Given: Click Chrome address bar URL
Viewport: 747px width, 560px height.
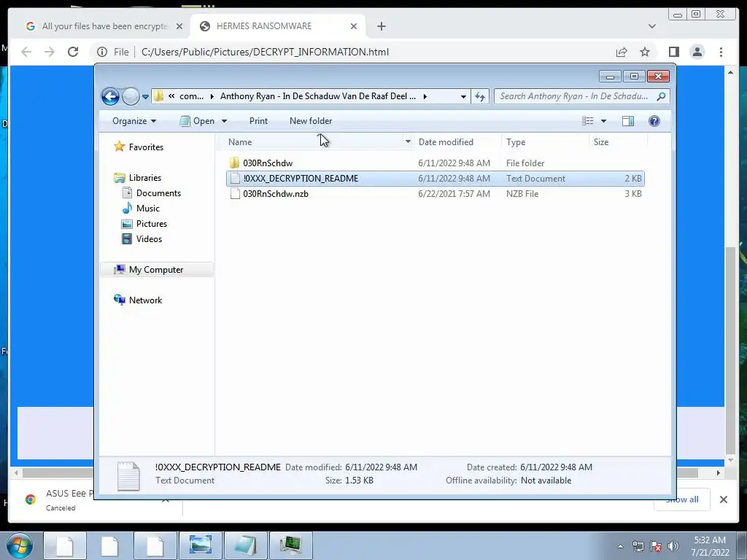Looking at the screenshot, I should point(265,52).
